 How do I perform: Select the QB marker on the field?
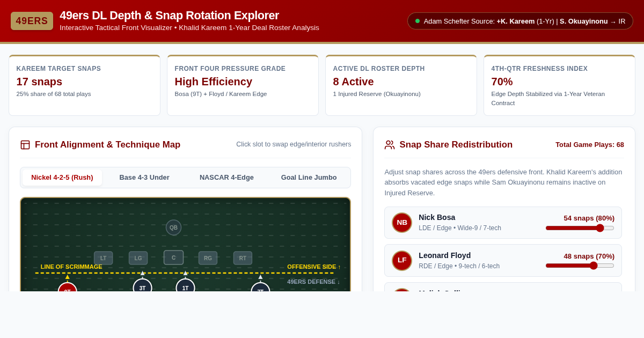[173, 227]
